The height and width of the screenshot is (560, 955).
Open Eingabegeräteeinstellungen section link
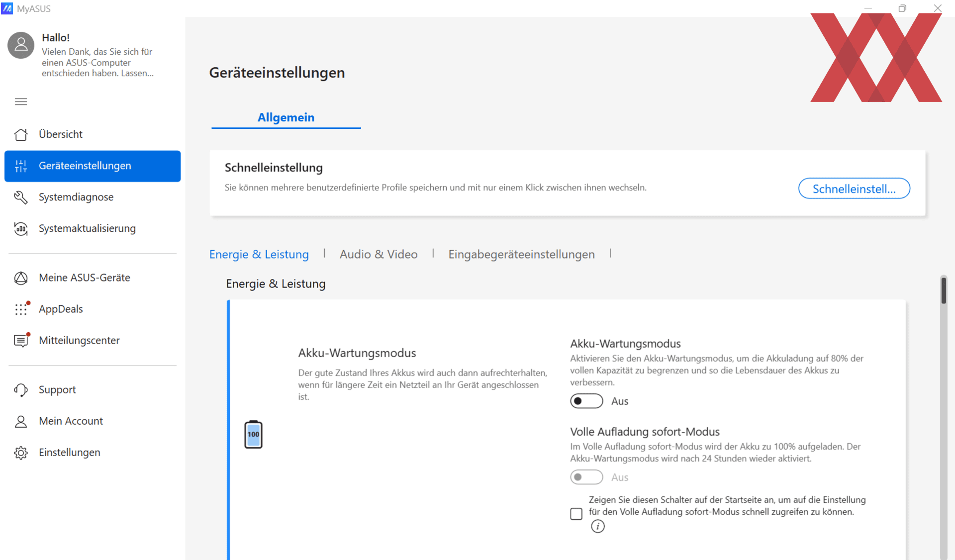pyautogui.click(x=521, y=254)
